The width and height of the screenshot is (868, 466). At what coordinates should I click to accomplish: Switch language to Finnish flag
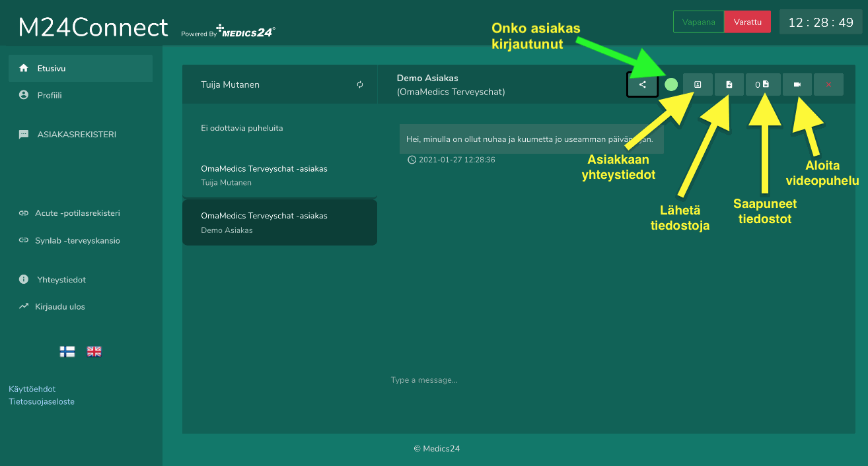tap(67, 352)
